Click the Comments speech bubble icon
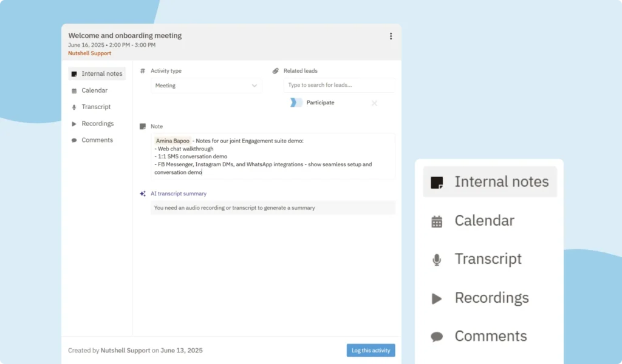 [x=73, y=140]
